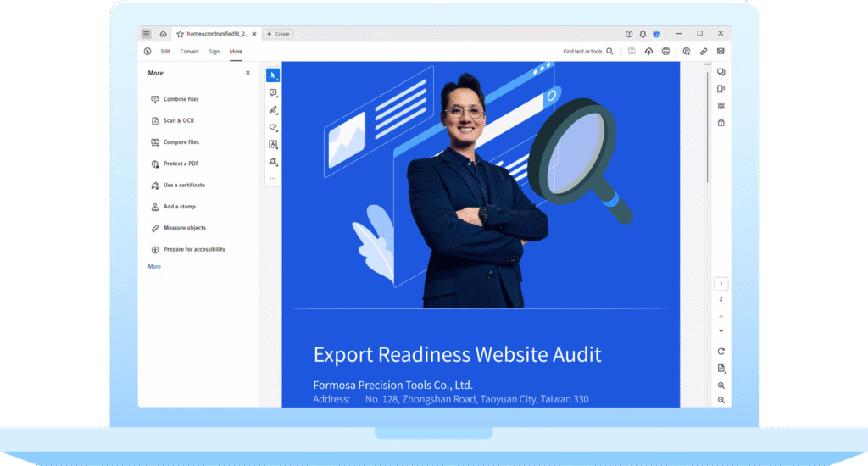The height and width of the screenshot is (466, 868).
Task: Click the Create new tab button
Action: click(x=278, y=34)
